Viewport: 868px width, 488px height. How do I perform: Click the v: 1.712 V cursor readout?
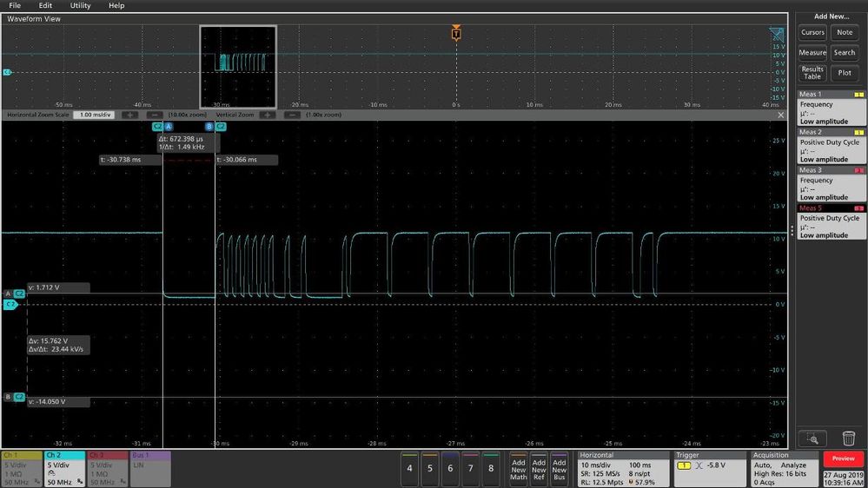tap(58, 287)
